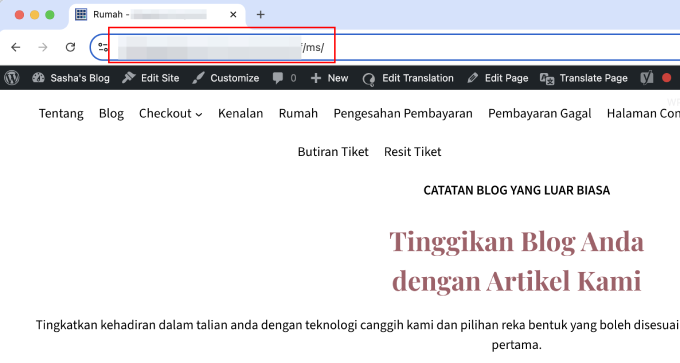The image size is (680, 363).
Task: Click Edit Site in the admin bar
Action: click(150, 78)
